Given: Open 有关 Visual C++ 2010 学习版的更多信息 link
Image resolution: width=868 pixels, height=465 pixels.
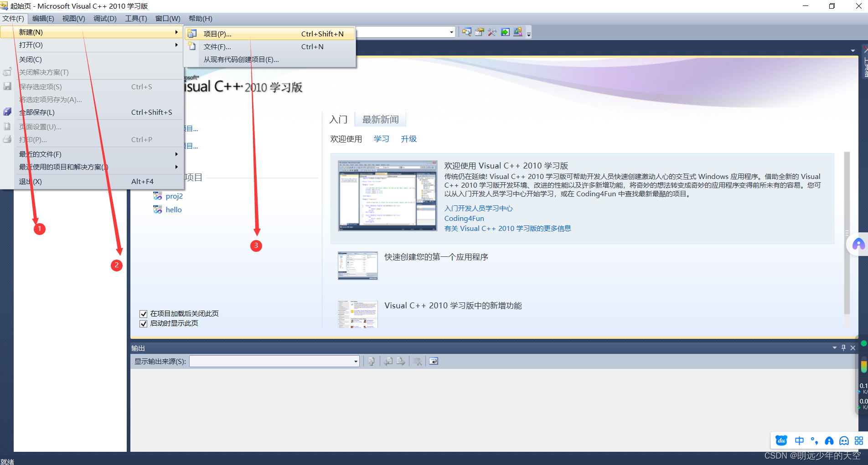Looking at the screenshot, I should point(507,228).
